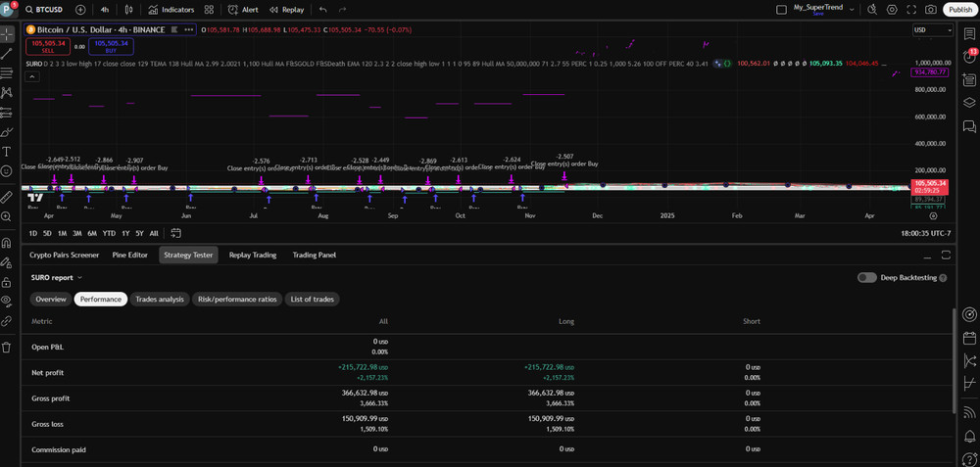Open the object tree layers panel
This screenshot has width=980, height=467.
[x=969, y=103]
